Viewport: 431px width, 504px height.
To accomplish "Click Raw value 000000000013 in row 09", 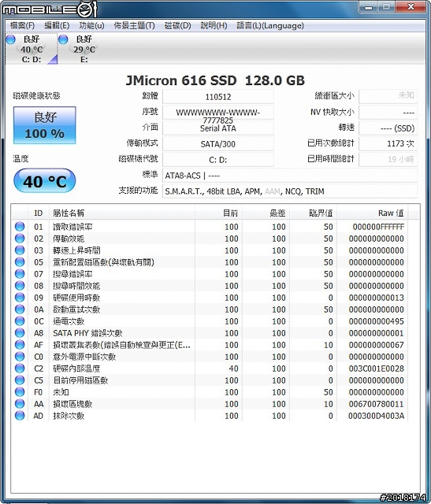I will point(377,298).
